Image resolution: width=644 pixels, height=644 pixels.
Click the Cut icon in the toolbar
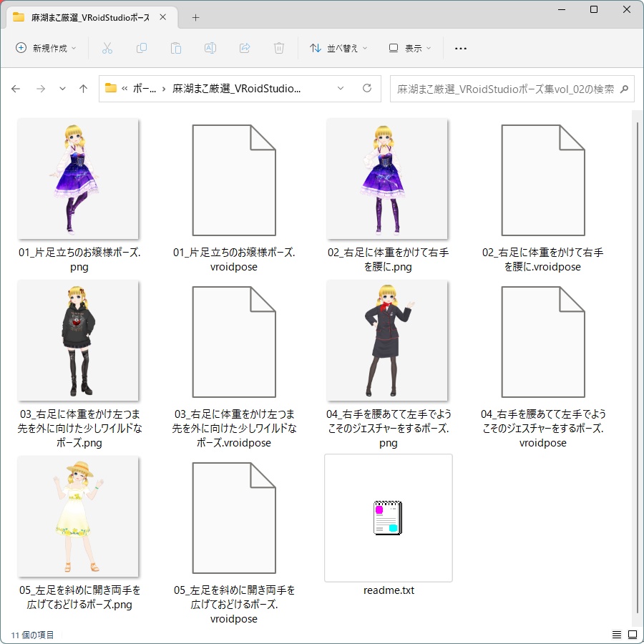tap(108, 48)
